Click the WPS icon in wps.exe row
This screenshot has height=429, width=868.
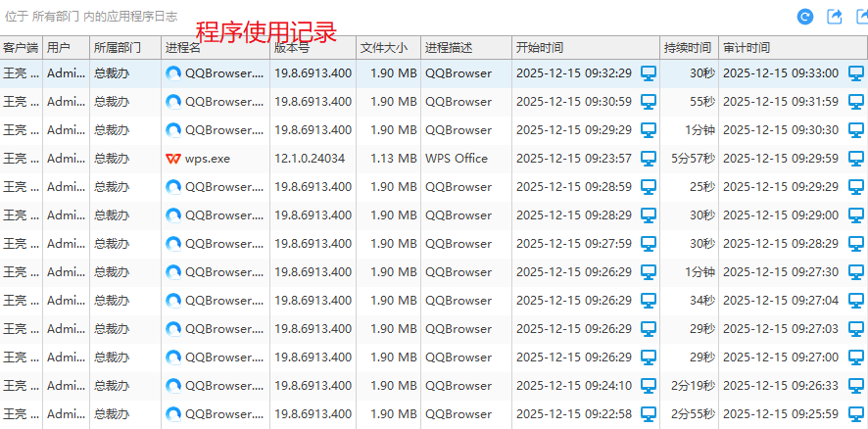[x=173, y=159]
